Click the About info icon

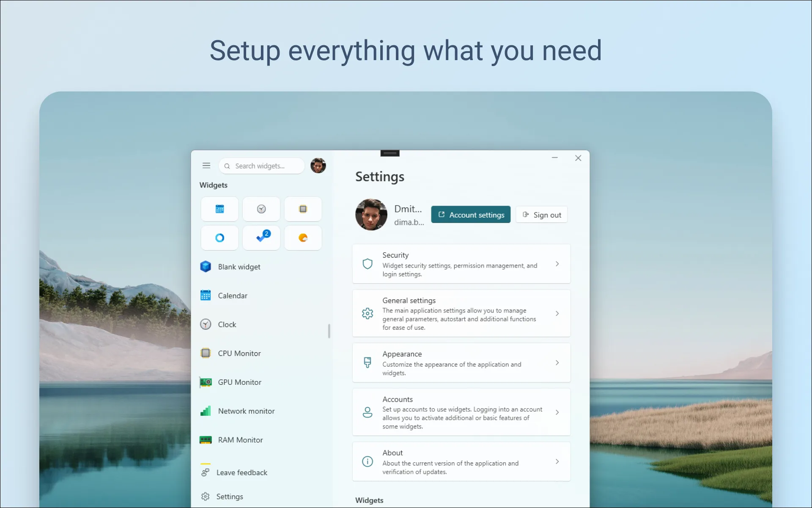coord(368,461)
